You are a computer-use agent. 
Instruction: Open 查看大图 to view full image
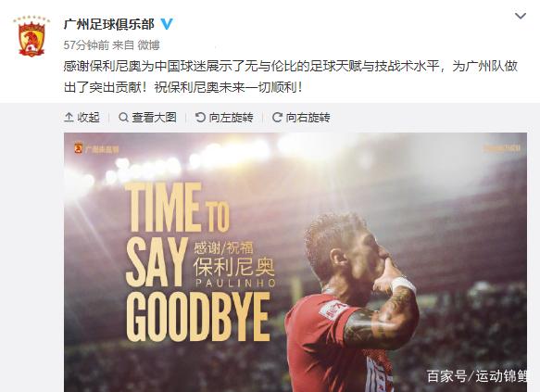tap(147, 118)
